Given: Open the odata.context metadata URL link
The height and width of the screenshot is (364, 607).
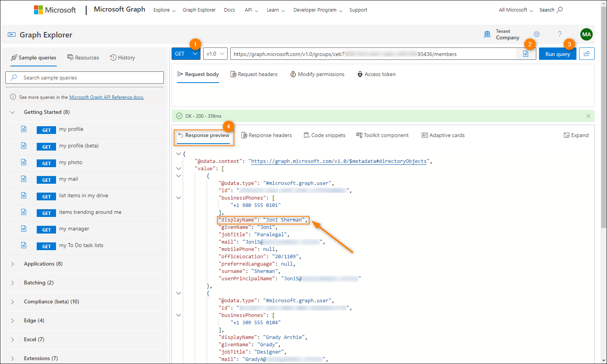Looking at the screenshot, I should coord(339,161).
